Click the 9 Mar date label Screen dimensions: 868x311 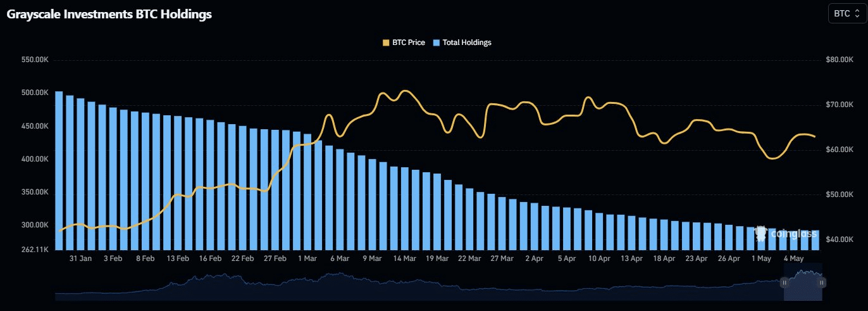(371, 259)
